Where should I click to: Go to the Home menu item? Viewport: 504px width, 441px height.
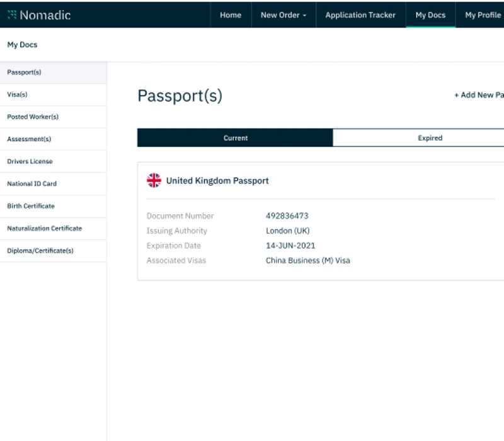click(231, 15)
